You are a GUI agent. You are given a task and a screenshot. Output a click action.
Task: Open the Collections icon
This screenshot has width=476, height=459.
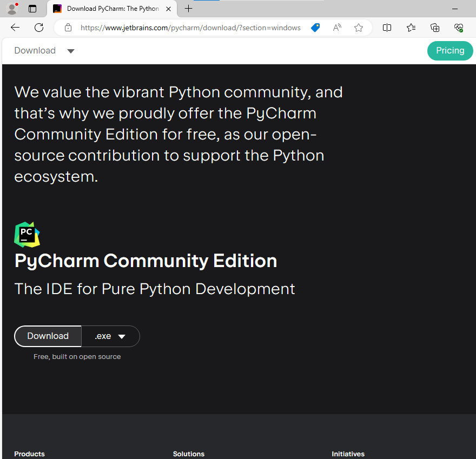click(435, 28)
